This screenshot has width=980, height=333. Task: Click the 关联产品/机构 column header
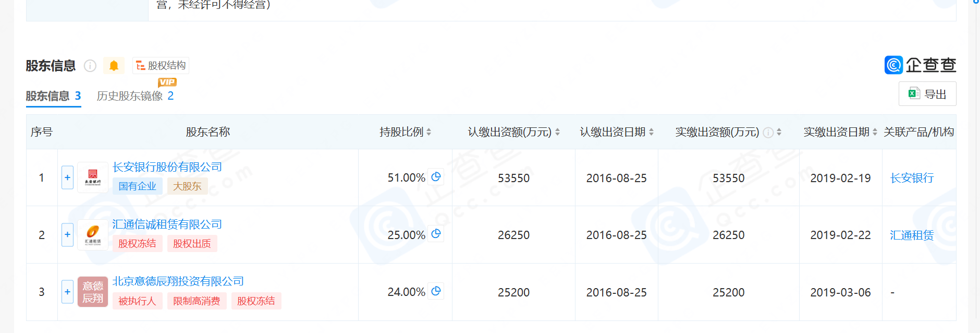click(919, 132)
